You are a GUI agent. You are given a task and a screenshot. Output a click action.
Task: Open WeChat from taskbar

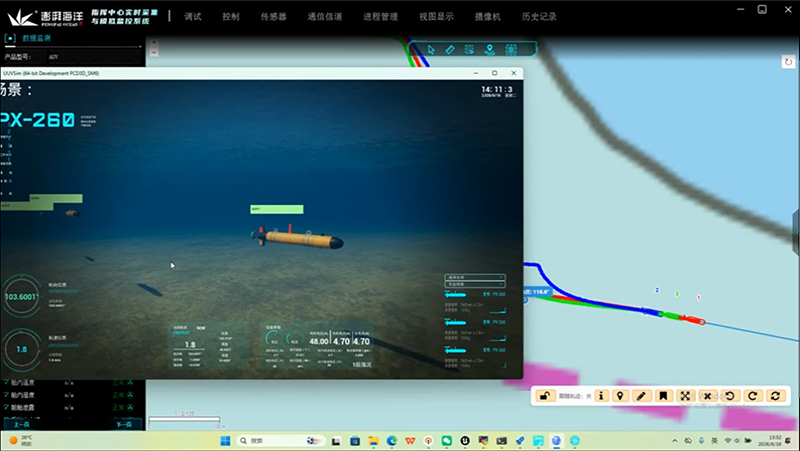(447, 441)
